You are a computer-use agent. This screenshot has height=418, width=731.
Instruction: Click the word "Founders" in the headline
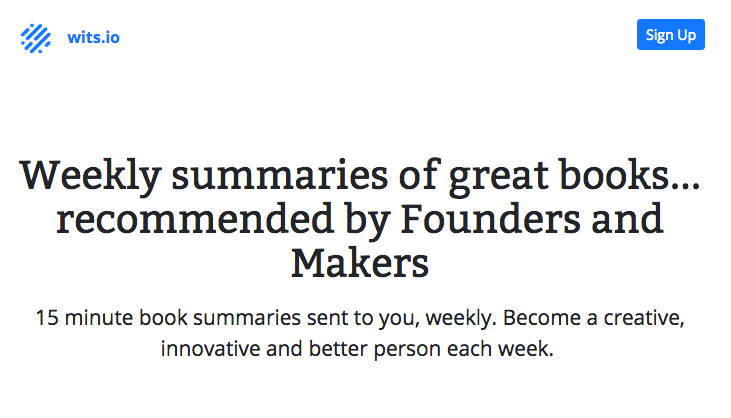click(x=490, y=220)
